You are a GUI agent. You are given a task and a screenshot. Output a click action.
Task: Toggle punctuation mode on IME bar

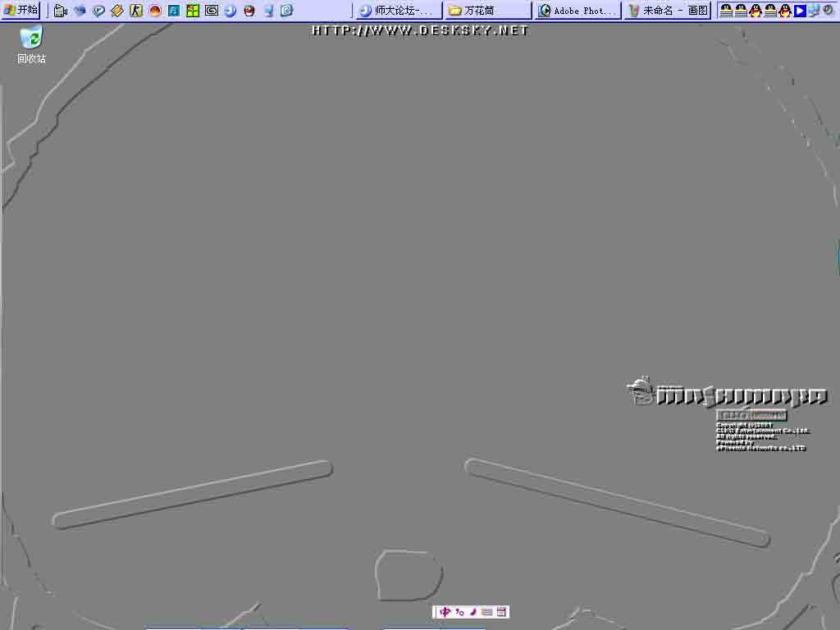(x=459, y=612)
